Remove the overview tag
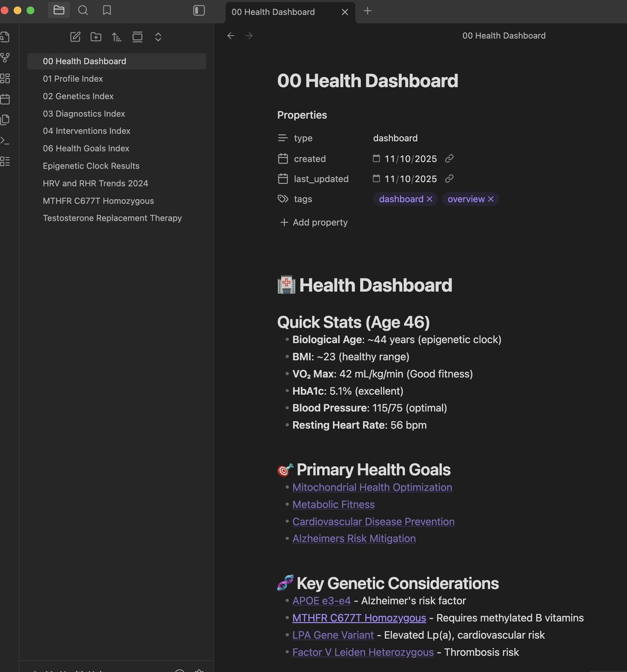 (491, 199)
